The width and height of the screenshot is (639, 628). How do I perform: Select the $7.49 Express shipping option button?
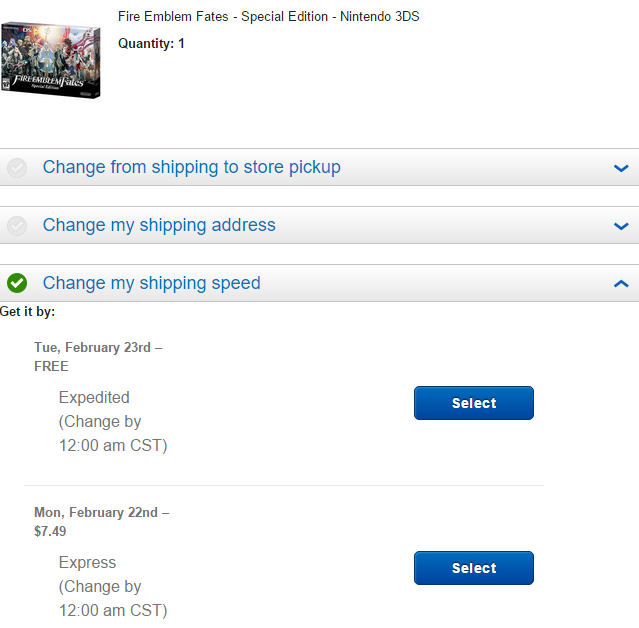pos(474,568)
